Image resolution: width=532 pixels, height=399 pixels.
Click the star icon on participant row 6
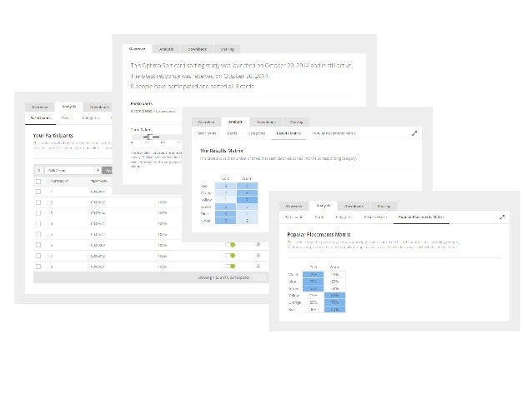pyautogui.click(x=258, y=244)
